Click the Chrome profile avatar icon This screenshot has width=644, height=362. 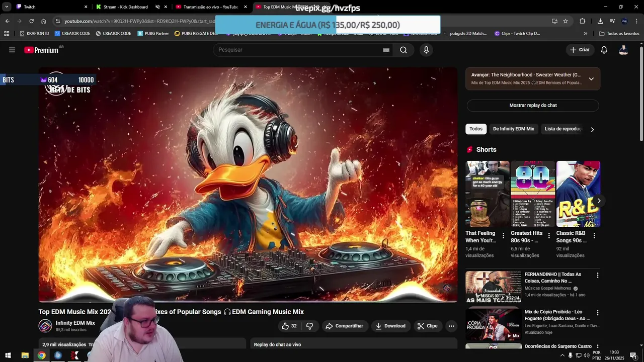point(624,21)
